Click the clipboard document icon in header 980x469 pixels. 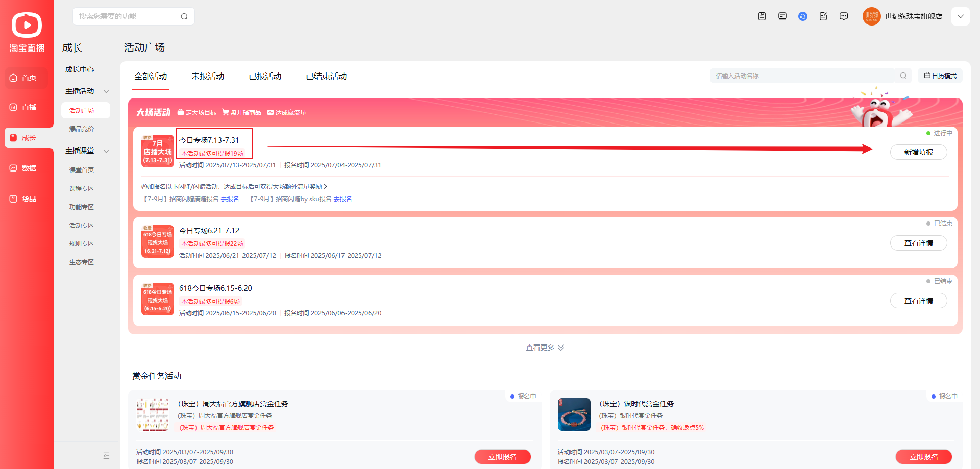tap(762, 16)
